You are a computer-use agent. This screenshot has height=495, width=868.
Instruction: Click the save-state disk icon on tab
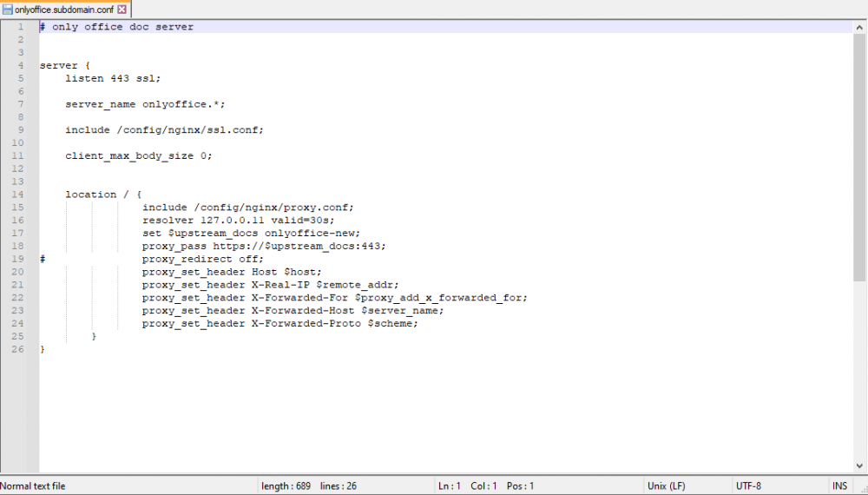tap(7, 10)
